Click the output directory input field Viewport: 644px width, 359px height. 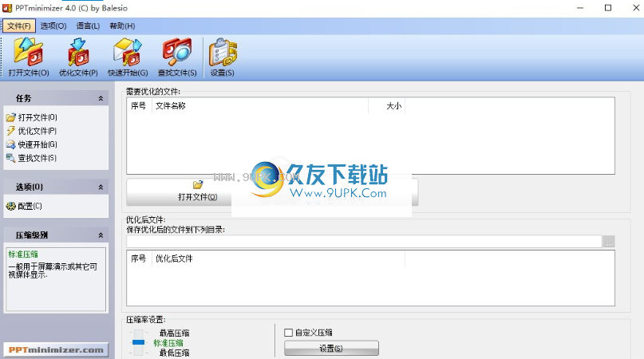[364, 242]
